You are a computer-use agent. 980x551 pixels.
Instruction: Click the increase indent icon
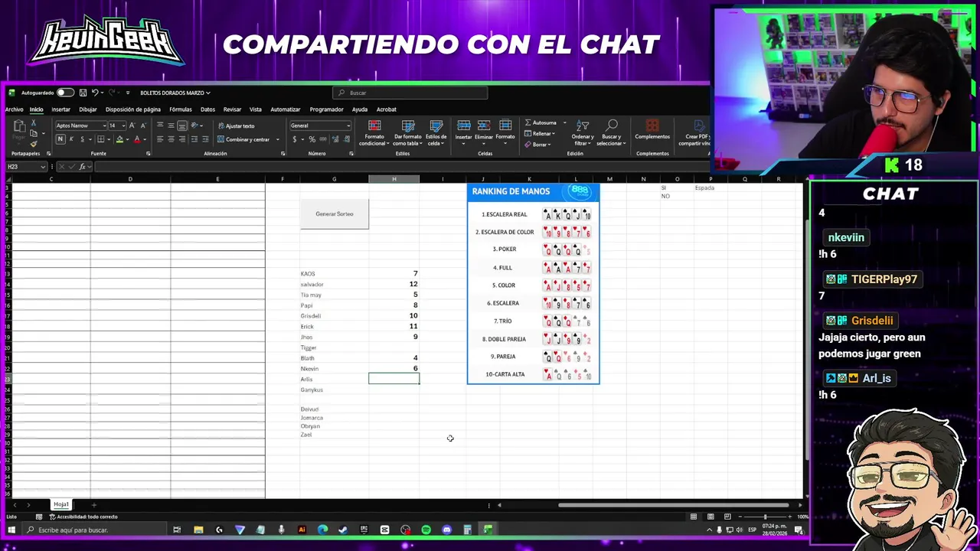click(x=205, y=139)
